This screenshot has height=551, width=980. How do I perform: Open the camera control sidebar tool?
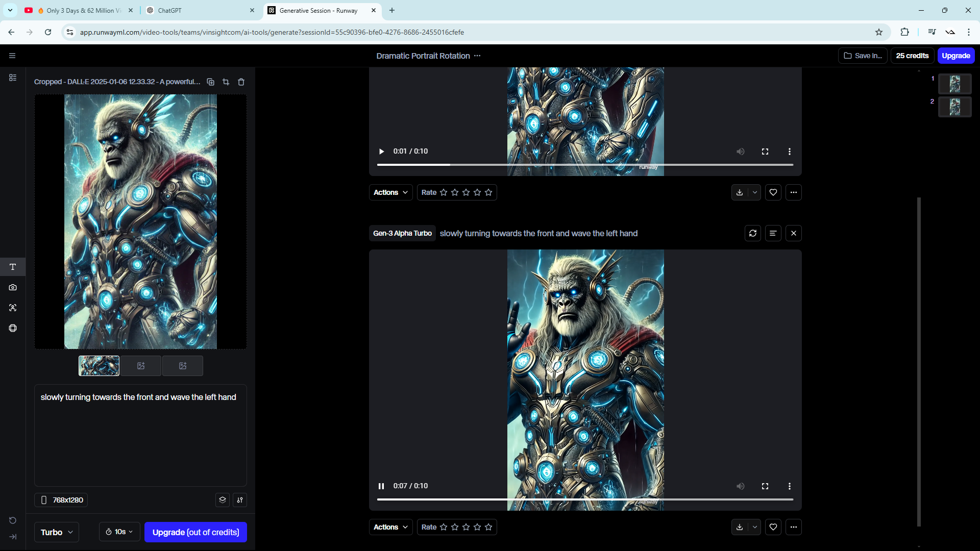tap(13, 287)
